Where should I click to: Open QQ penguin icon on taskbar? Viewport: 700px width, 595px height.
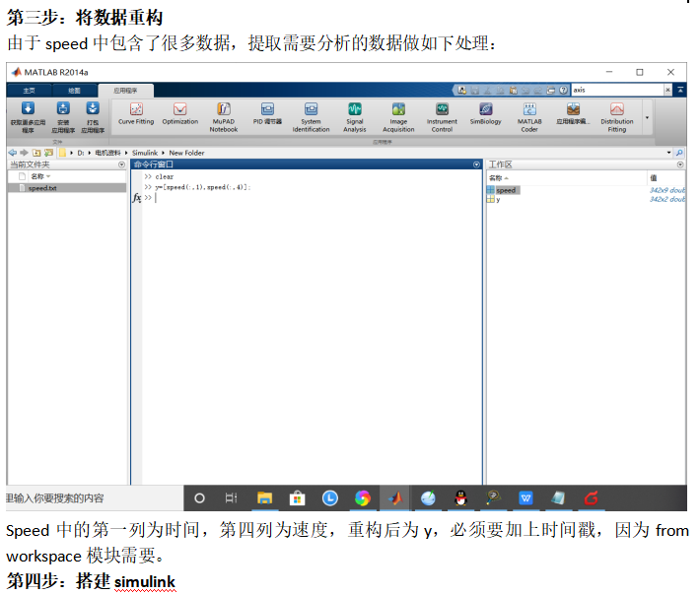tap(460, 498)
